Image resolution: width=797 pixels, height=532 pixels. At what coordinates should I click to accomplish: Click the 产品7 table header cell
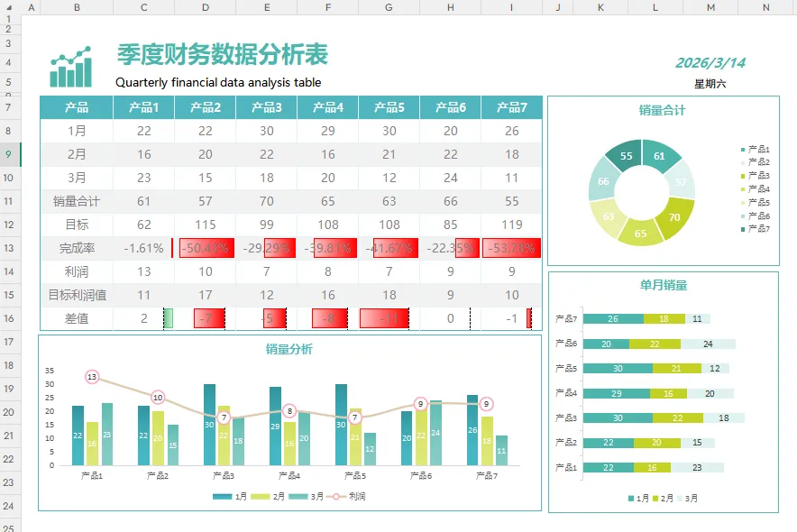[512, 107]
